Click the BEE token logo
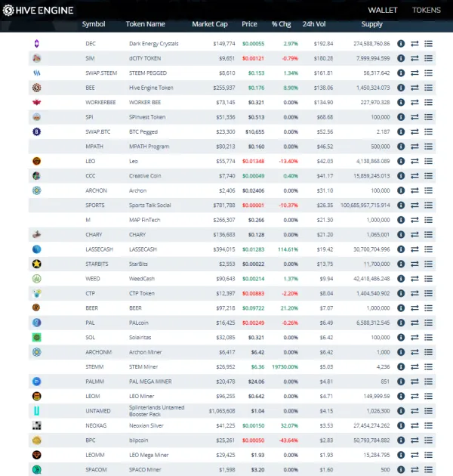 tap(37, 88)
